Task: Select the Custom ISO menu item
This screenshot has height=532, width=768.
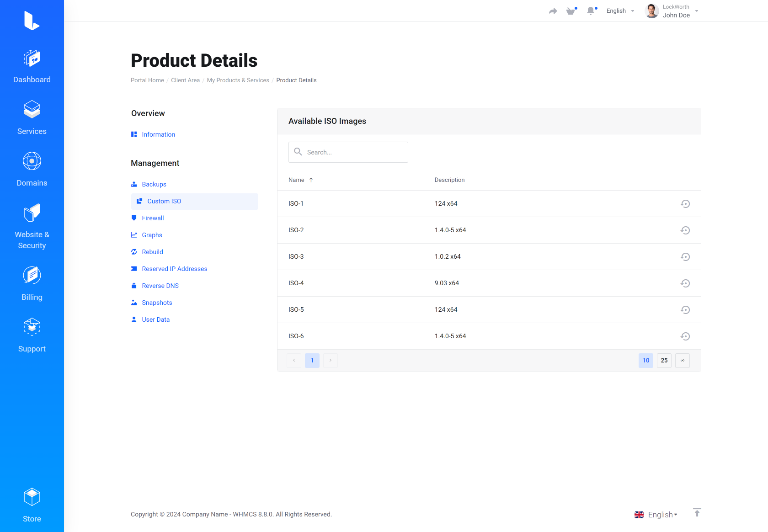Action: 195,201
